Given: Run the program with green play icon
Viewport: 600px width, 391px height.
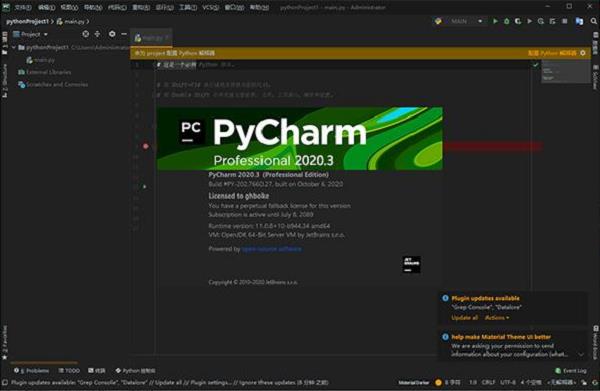Looking at the screenshot, I should click(x=495, y=21).
